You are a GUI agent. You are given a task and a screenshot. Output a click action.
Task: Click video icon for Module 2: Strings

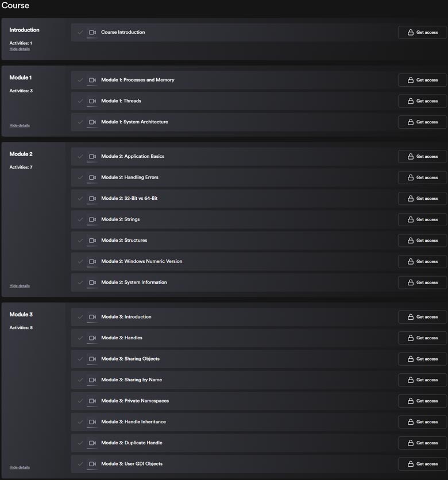92,219
